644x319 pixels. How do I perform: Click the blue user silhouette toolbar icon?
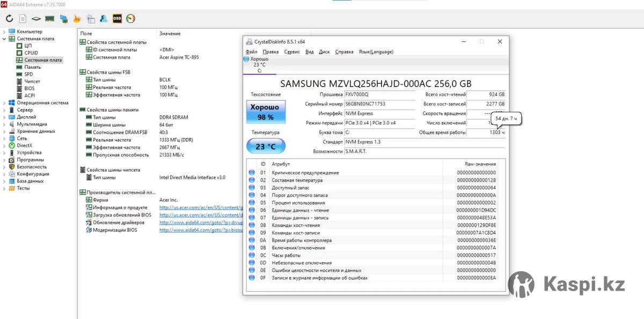tap(104, 19)
